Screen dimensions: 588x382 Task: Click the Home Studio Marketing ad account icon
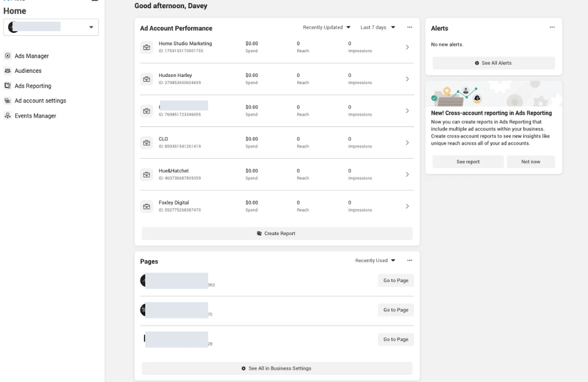(146, 47)
